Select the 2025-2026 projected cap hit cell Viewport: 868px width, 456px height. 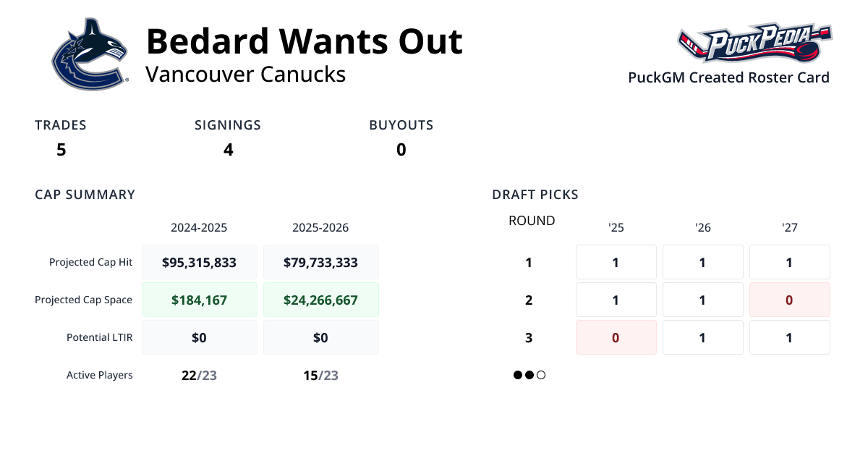(320, 262)
